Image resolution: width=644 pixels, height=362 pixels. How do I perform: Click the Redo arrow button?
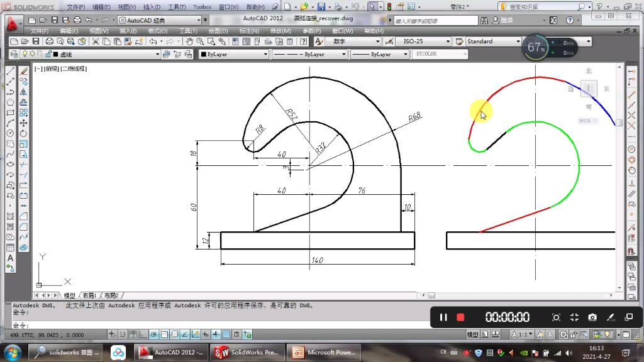[x=169, y=40]
